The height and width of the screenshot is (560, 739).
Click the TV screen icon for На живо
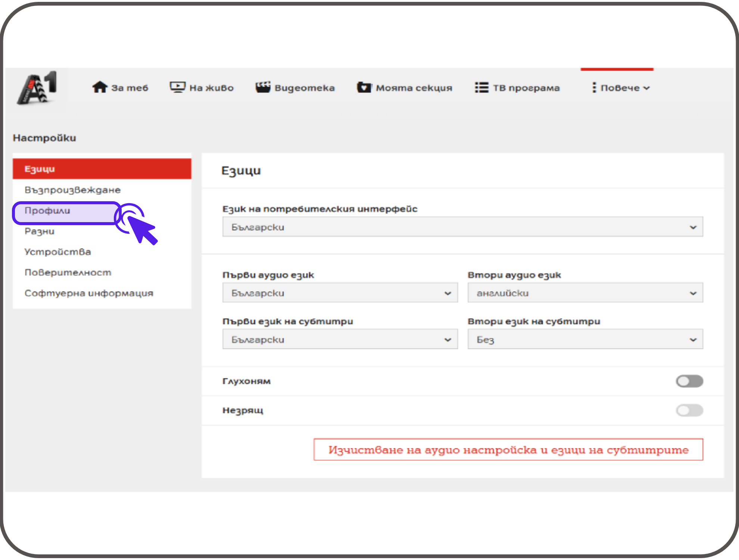(x=177, y=87)
